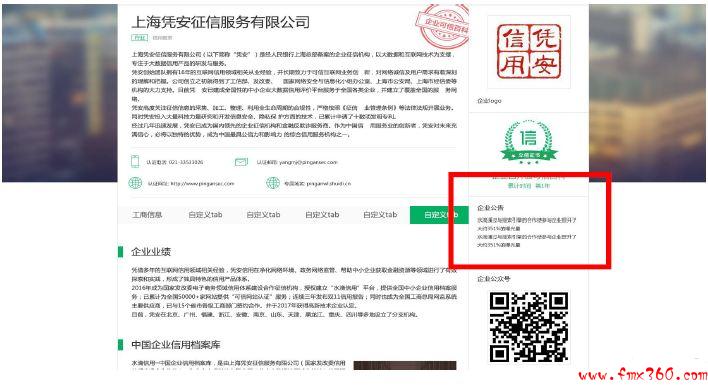Open the shuidi.cn dedicated domain link
Screen dimensions: 708x387
[x=328, y=183]
